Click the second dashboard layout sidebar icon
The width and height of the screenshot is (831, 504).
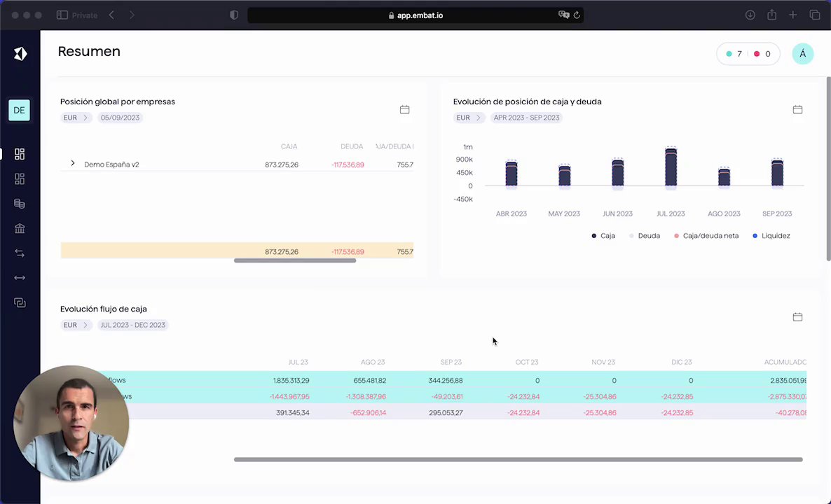pos(20,179)
